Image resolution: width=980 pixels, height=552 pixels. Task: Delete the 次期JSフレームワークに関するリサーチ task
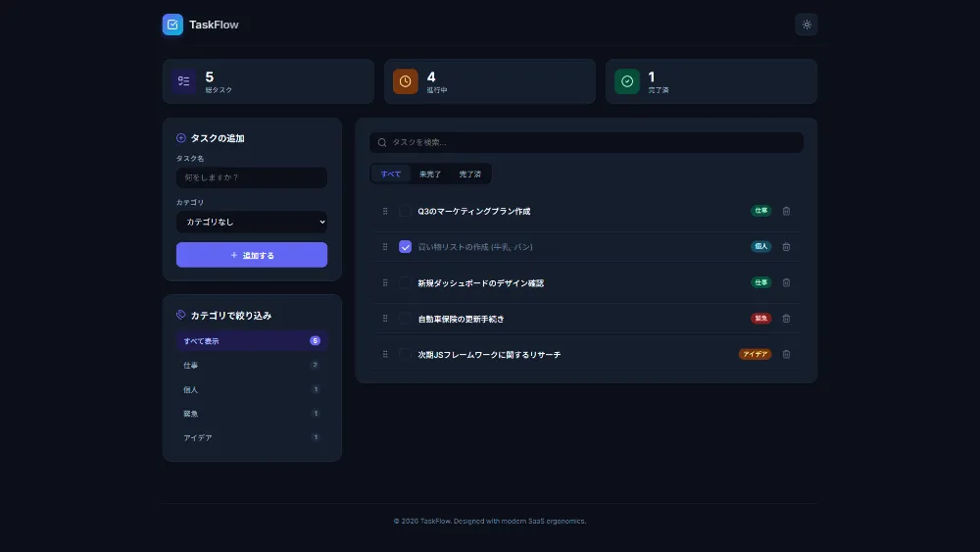click(x=786, y=355)
